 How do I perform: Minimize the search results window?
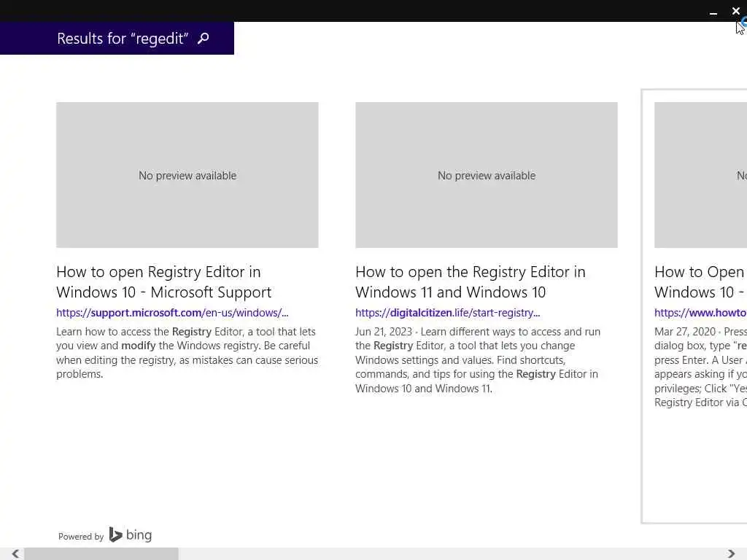(713, 12)
